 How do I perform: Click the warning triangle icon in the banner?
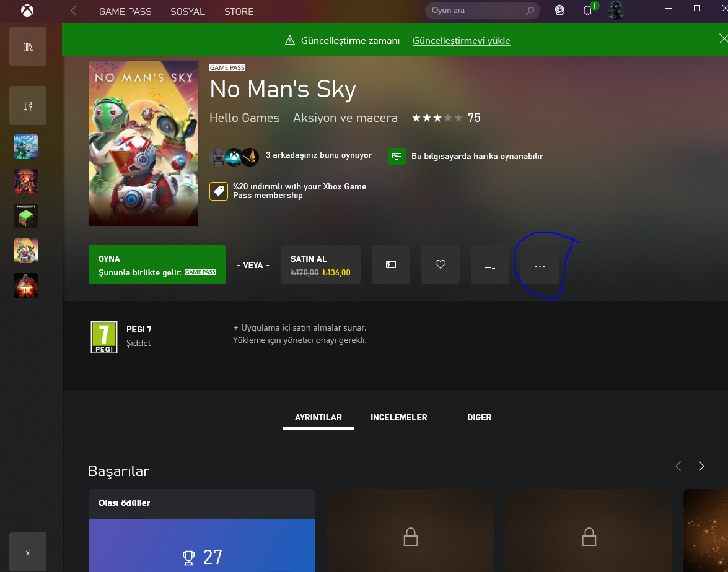[290, 40]
